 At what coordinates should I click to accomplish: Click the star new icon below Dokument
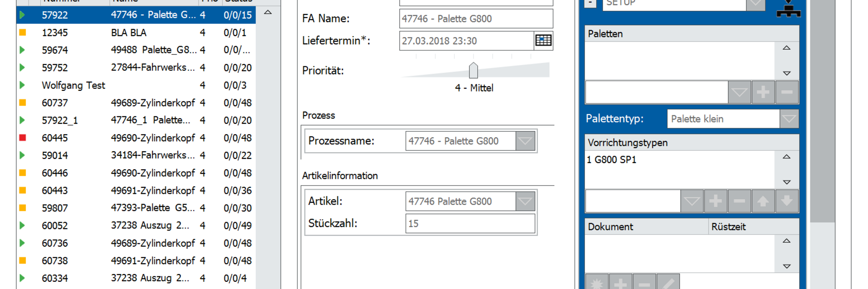click(597, 283)
